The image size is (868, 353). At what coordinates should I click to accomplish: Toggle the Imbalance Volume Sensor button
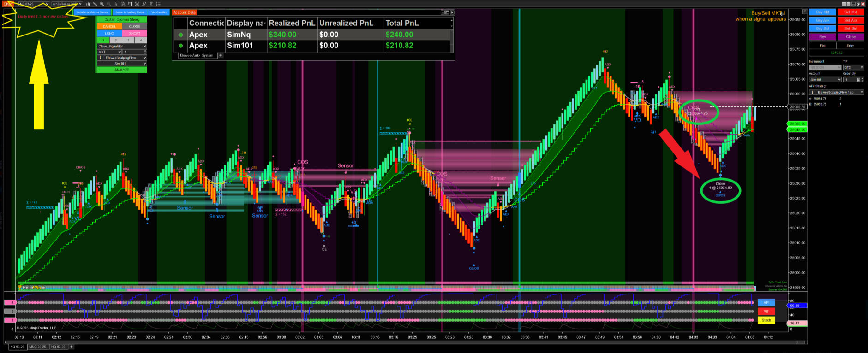pyautogui.click(x=92, y=12)
